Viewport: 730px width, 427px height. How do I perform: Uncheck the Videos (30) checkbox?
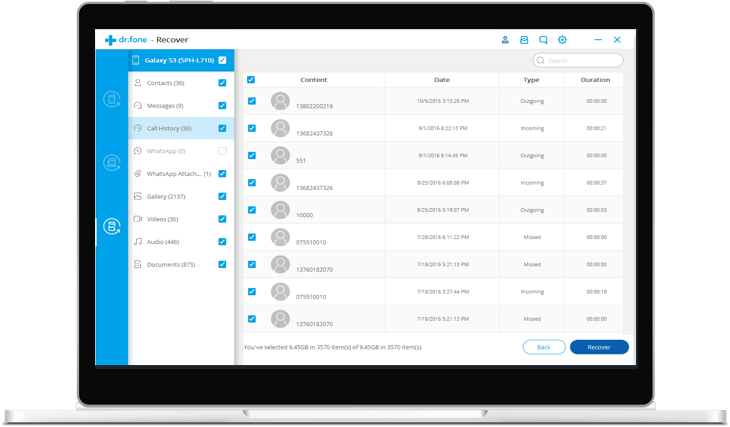pos(223,219)
